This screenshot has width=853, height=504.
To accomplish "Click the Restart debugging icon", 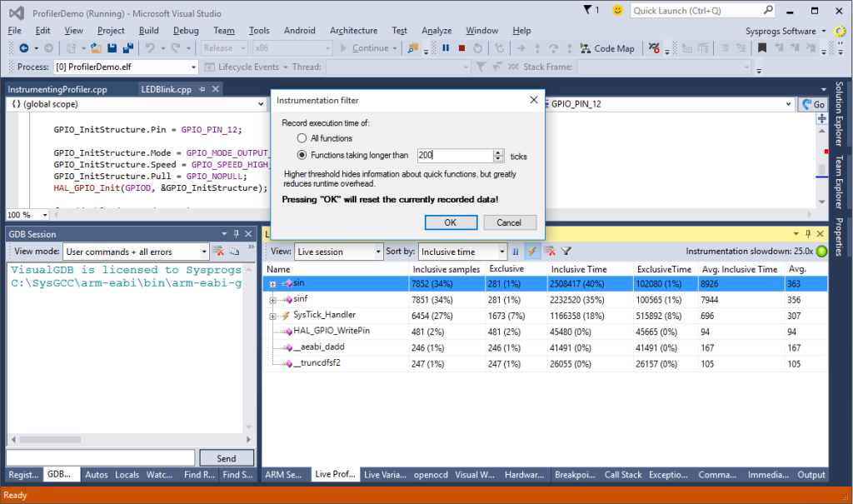I will point(477,47).
